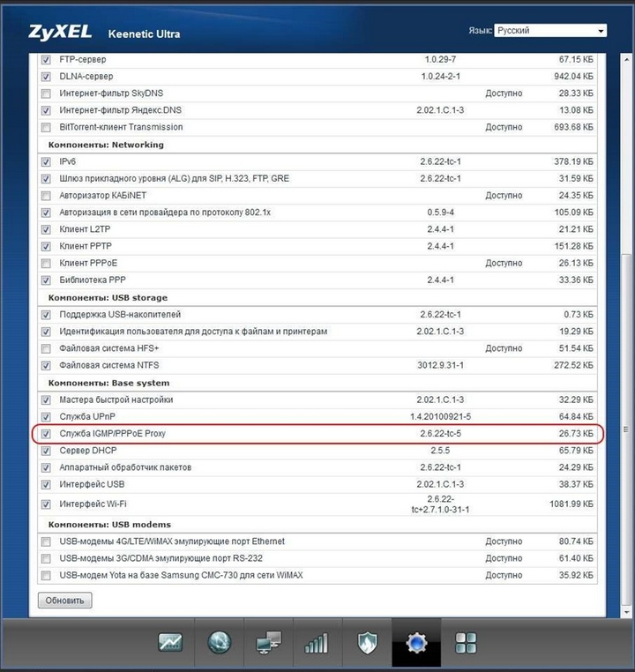Open the Internet globe section
The image size is (635, 672).
pos(219,643)
